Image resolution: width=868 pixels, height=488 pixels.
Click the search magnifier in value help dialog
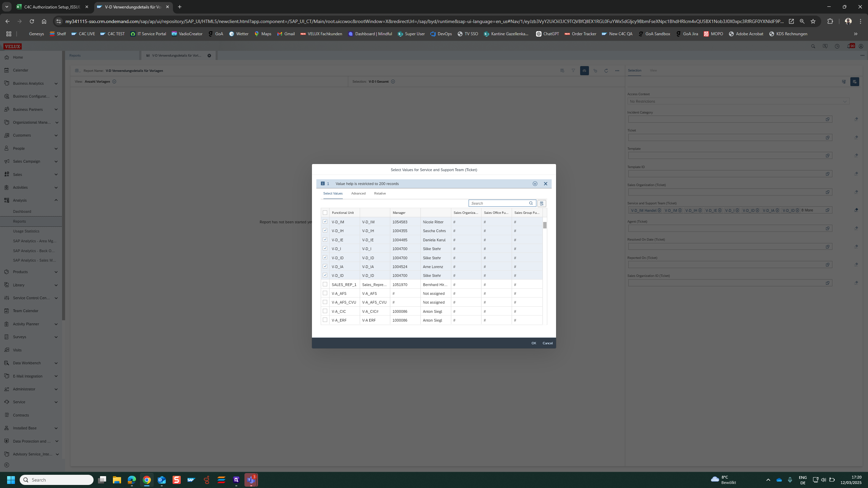531,203
